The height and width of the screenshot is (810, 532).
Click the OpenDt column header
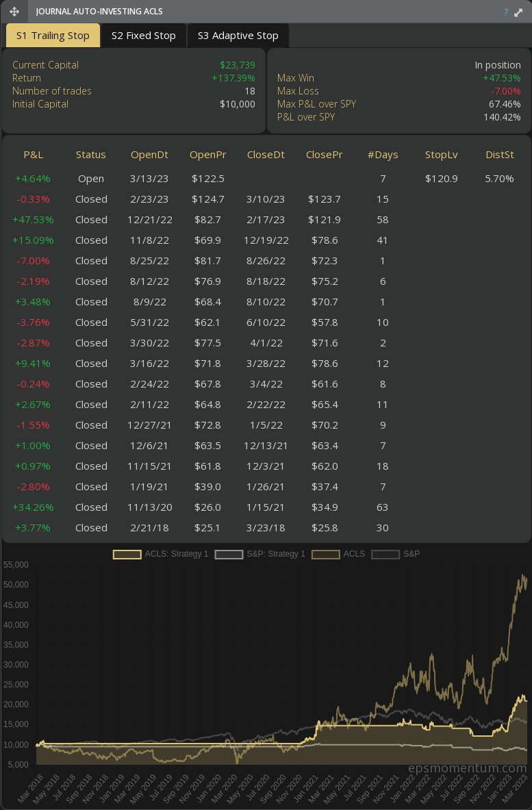click(149, 155)
